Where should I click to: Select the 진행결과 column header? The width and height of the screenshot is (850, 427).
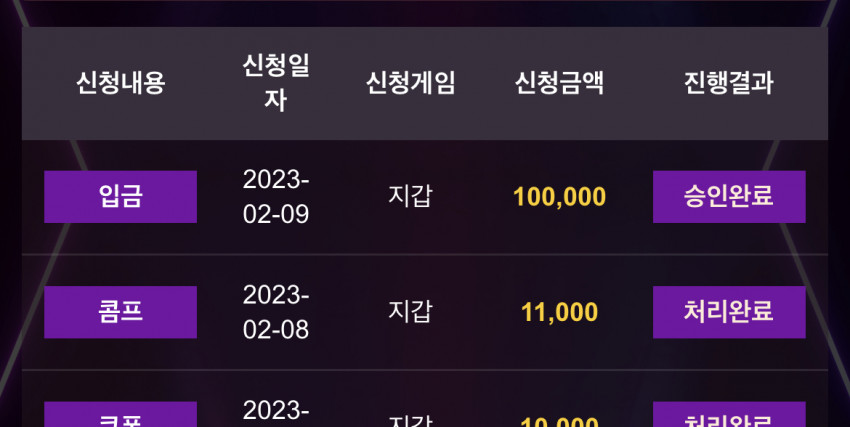coord(729,83)
